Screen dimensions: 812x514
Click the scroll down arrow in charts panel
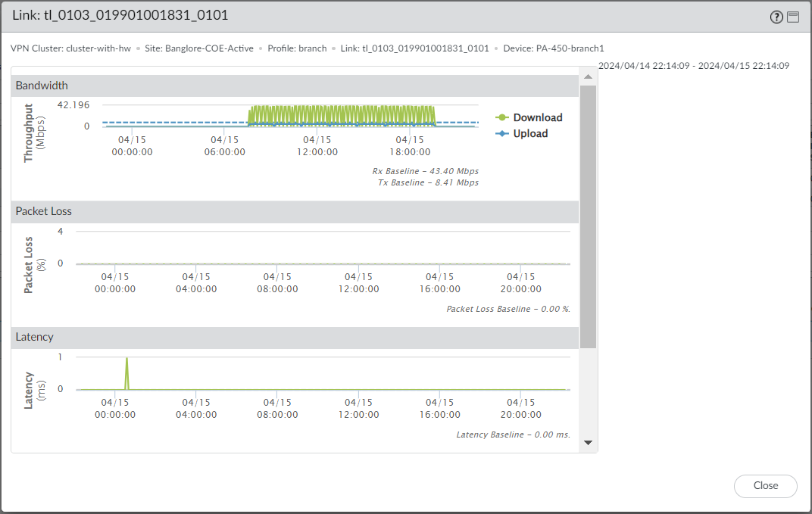[x=588, y=443]
